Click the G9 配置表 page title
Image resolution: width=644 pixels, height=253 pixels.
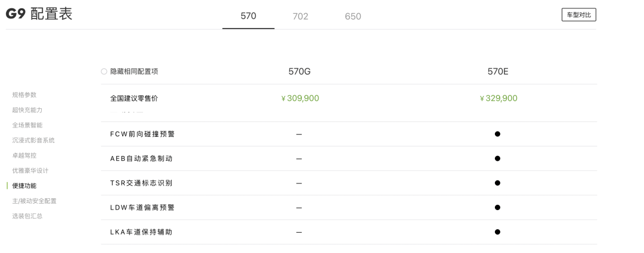click(39, 14)
